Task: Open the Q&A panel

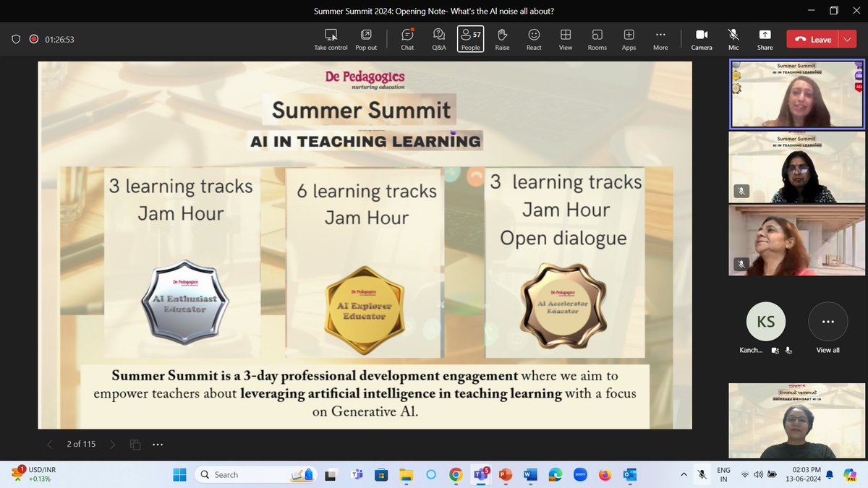Action: click(438, 38)
